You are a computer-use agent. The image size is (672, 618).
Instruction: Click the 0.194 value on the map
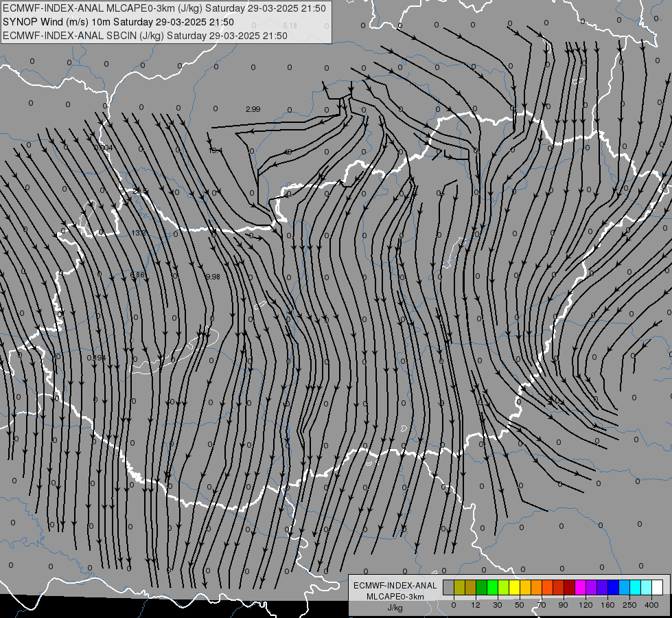[96, 358]
